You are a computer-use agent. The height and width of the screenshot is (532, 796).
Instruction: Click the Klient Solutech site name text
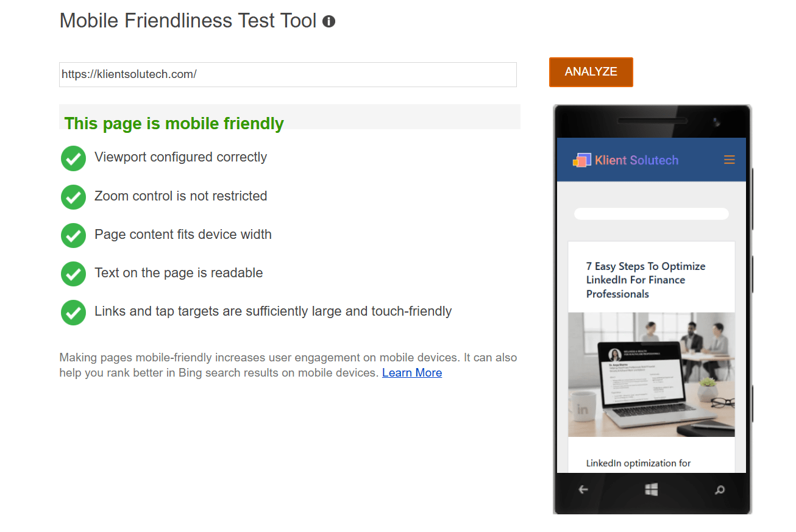pos(636,160)
